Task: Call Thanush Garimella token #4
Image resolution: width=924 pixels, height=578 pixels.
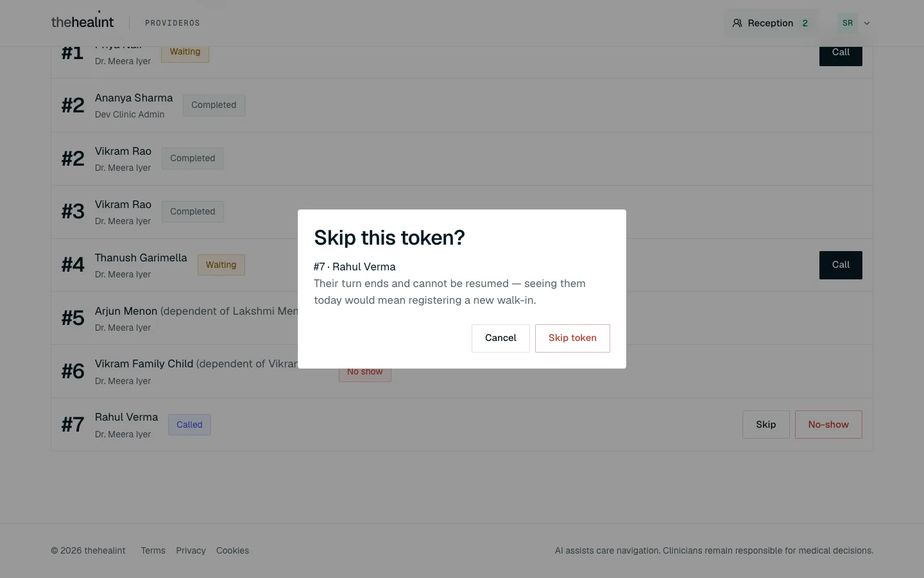Action: coord(841,265)
